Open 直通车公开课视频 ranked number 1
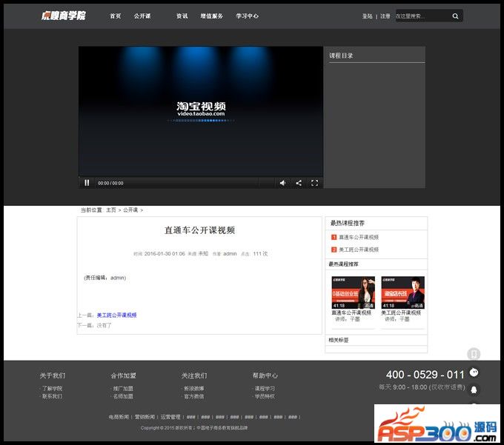Screen dimensions: 504x445 coord(359,237)
